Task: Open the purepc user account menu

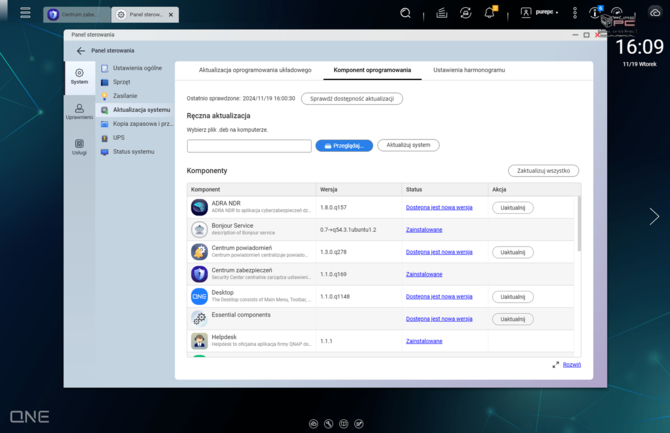Action: [x=539, y=13]
